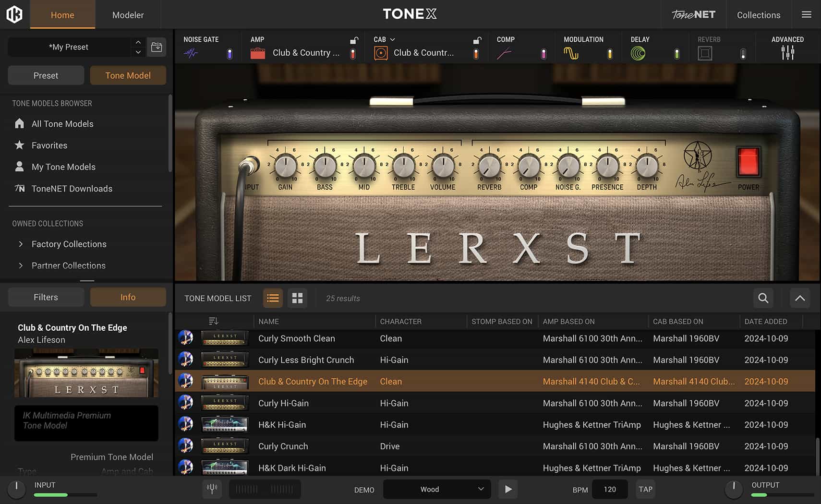The width and height of the screenshot is (821, 504).
Task: Toggle the Noise Gate power switch
Action: 229,54
